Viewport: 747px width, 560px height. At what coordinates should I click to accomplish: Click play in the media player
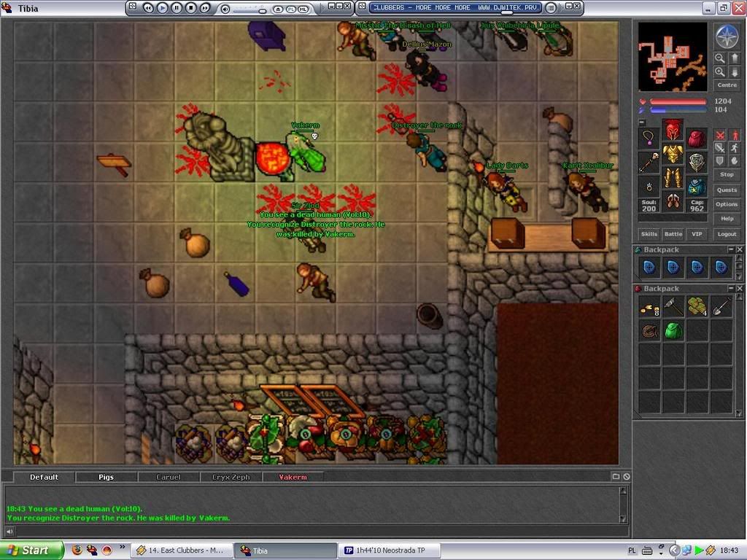(x=162, y=7)
